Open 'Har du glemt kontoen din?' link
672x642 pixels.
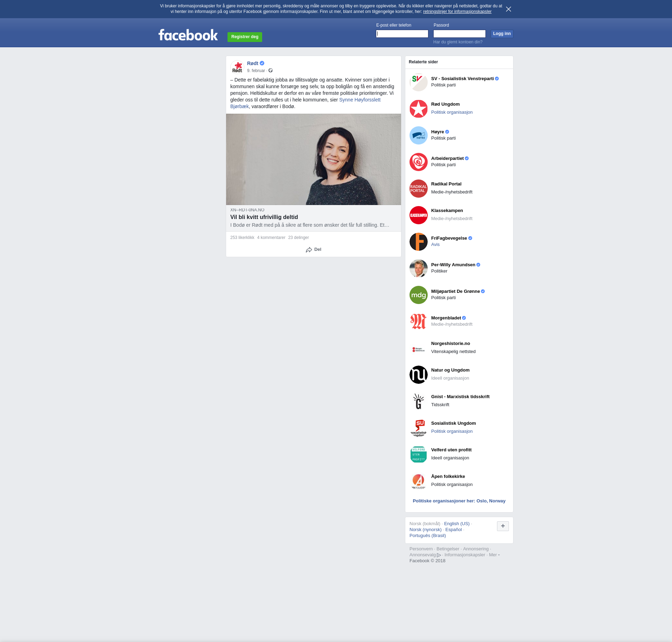[x=458, y=42]
